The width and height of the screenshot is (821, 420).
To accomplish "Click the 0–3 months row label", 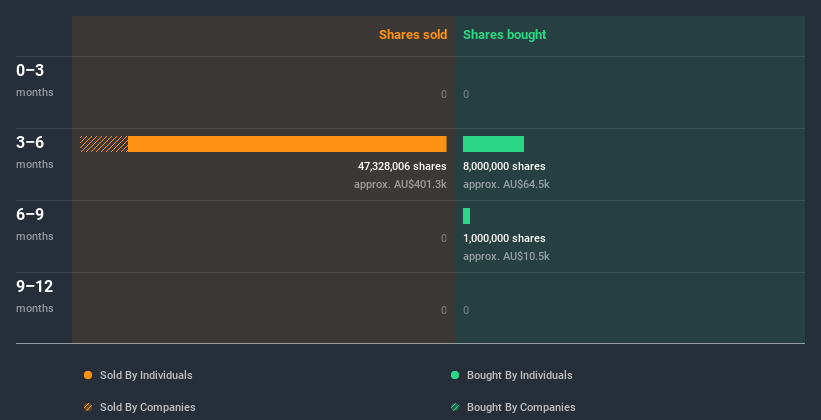I will (35, 80).
